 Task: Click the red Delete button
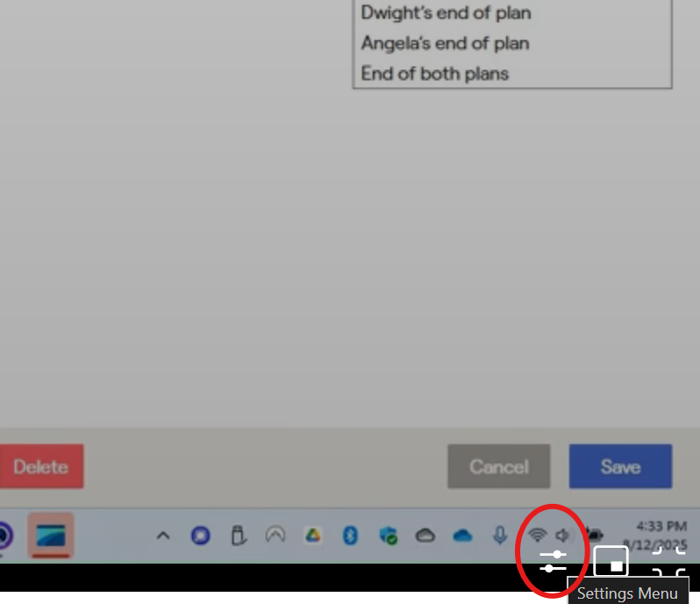tap(40, 466)
